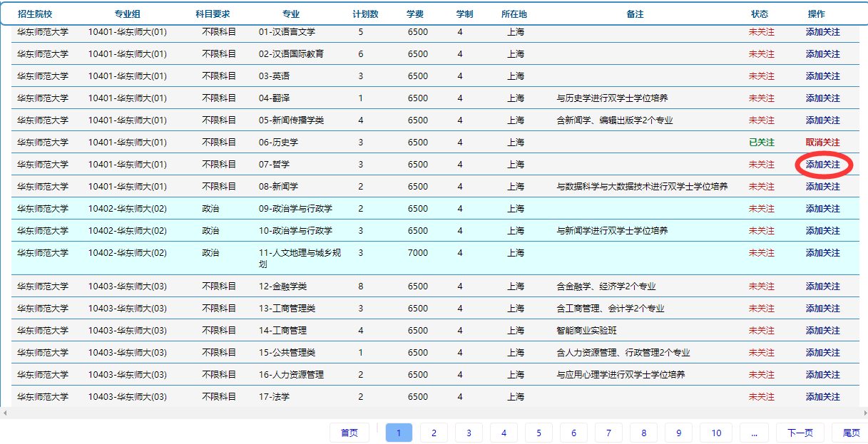
Task: Click 下一页 to go next page
Action: pos(800,433)
